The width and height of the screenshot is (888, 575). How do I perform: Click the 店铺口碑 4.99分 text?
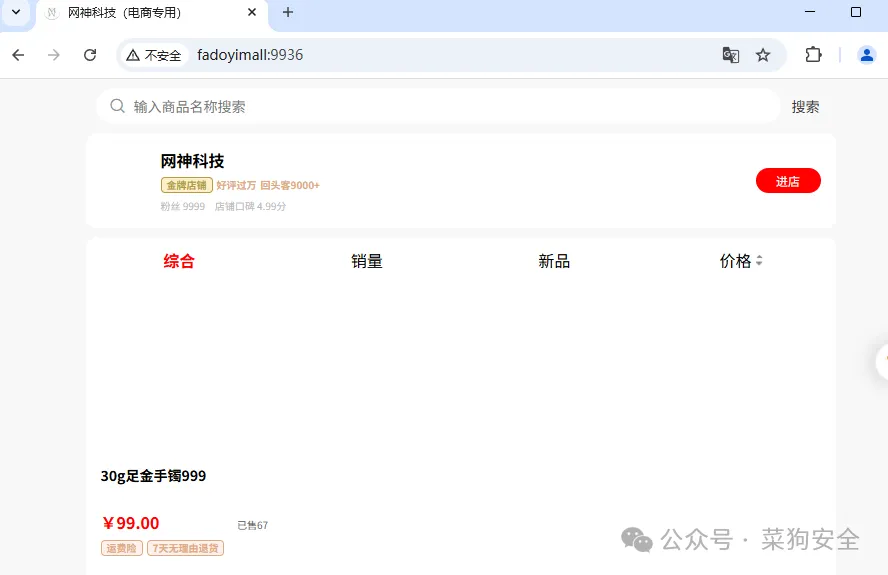coord(250,206)
